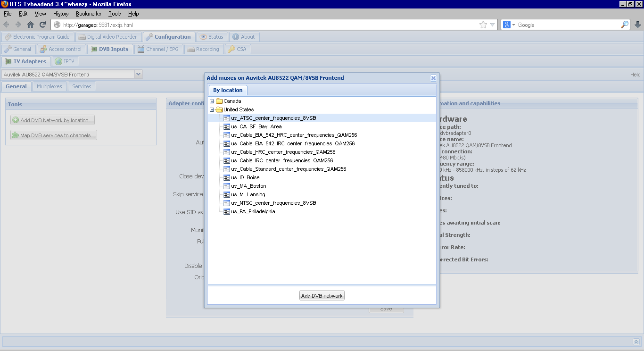
Task: Click the Recording tab icon
Action: click(190, 49)
